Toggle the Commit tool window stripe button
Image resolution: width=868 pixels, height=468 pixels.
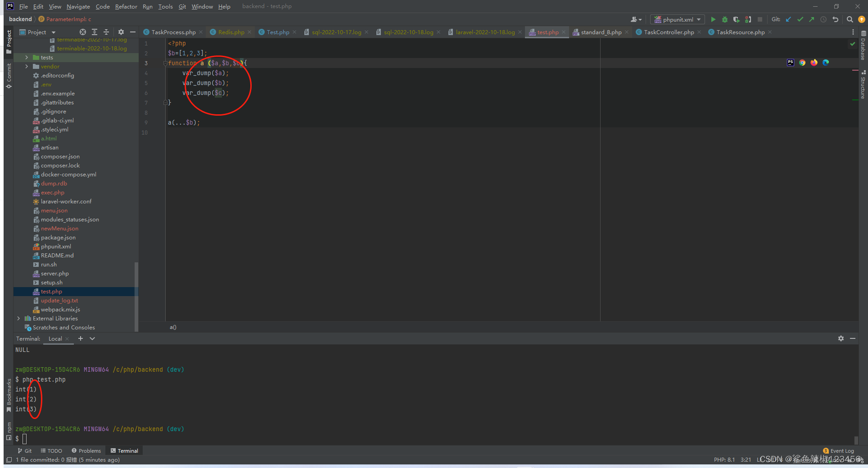point(9,76)
